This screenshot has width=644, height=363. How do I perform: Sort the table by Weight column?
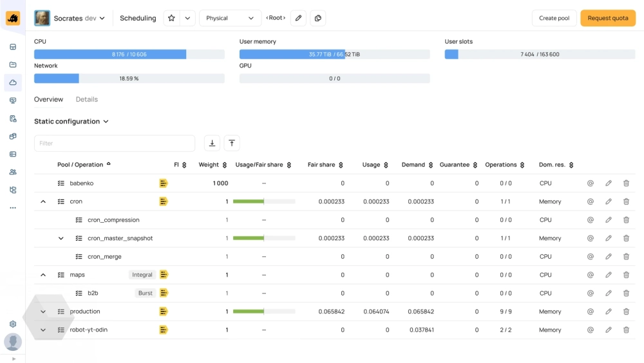212,165
